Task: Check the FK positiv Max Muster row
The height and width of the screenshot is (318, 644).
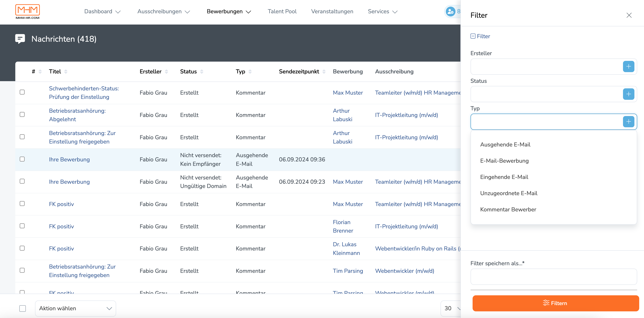Action: 22,203
